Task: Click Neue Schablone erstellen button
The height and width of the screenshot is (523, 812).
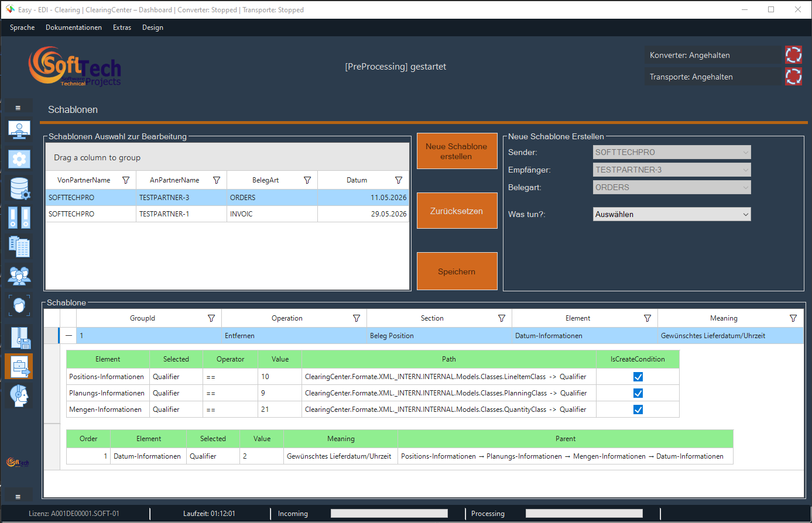Action: pos(457,151)
